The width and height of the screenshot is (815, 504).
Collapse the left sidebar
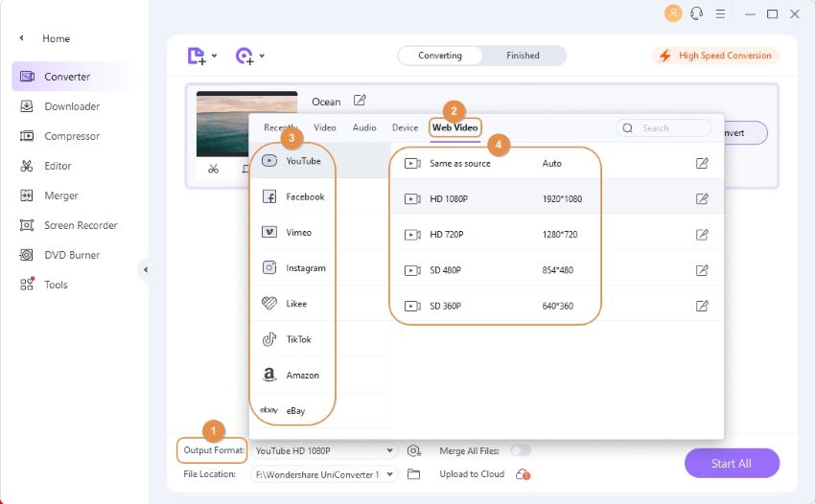tap(146, 269)
